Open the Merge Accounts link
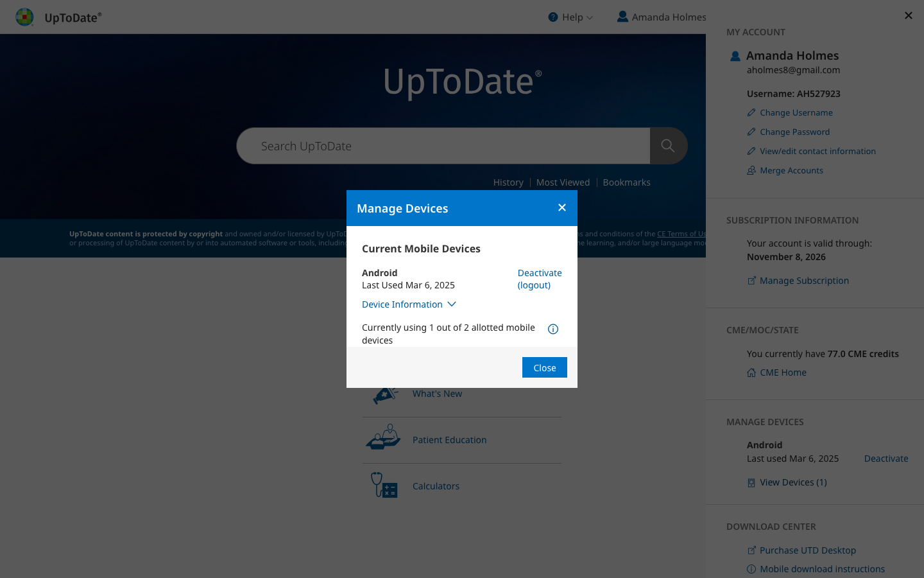 [x=791, y=170]
